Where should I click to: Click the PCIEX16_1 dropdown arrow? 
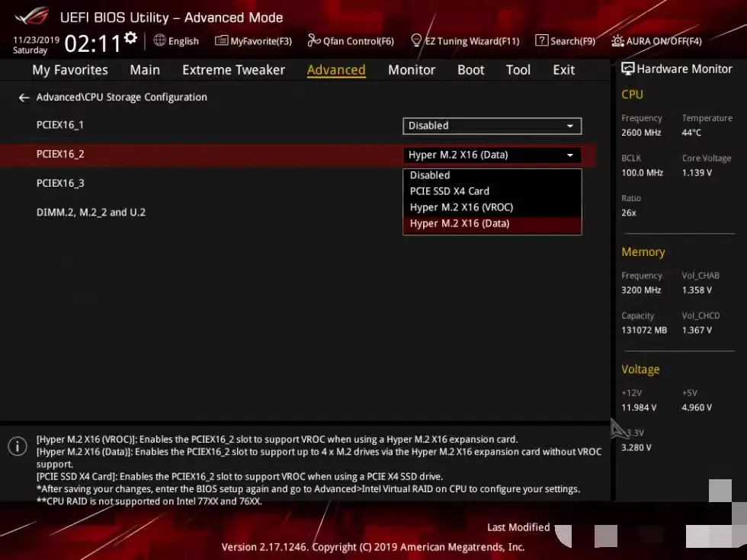coord(570,126)
